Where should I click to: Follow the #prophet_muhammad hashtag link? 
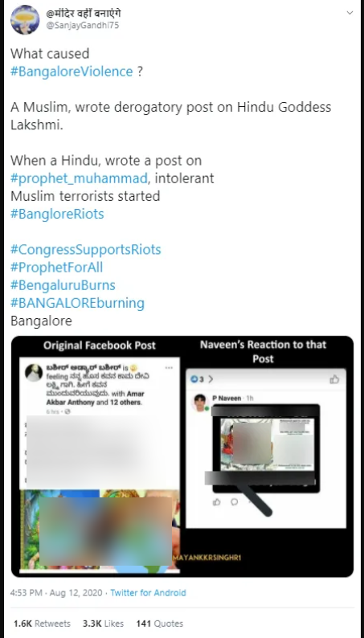point(79,178)
